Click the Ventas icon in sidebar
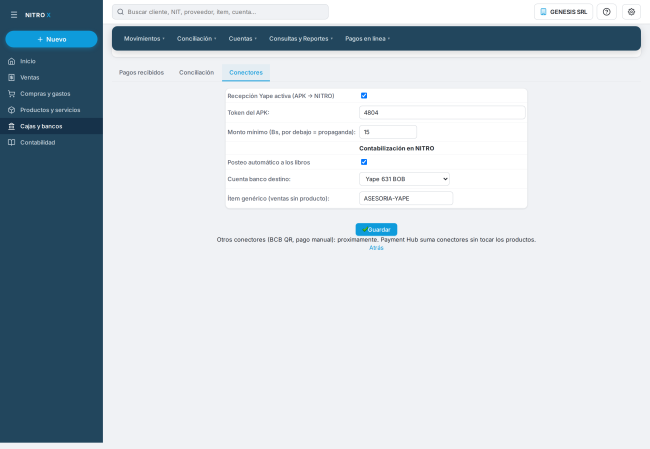650x449 pixels. coord(12,78)
